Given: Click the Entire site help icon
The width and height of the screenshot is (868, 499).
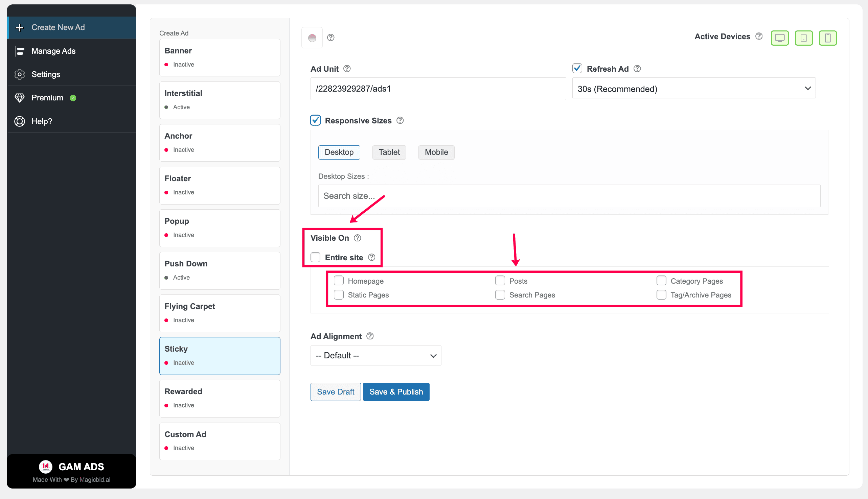Looking at the screenshot, I should point(371,257).
